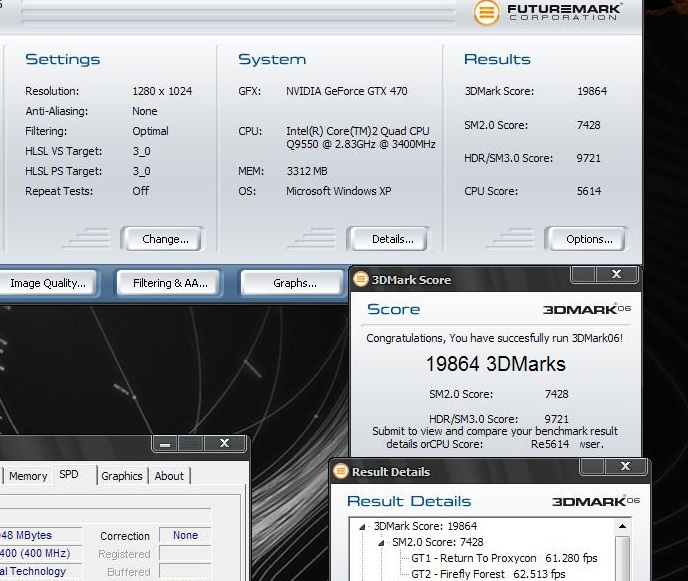Open Image Quality... dialog

pyautogui.click(x=48, y=283)
